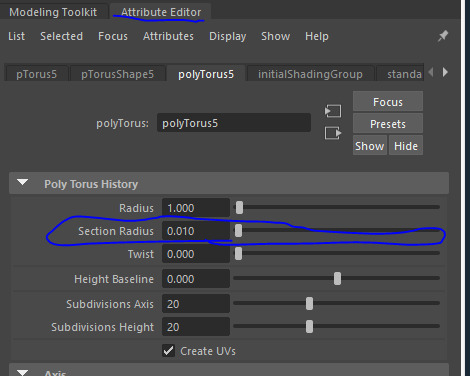Click the Subdivisions Height slider handle
Viewport: 470px width, 376px height.
309,327
